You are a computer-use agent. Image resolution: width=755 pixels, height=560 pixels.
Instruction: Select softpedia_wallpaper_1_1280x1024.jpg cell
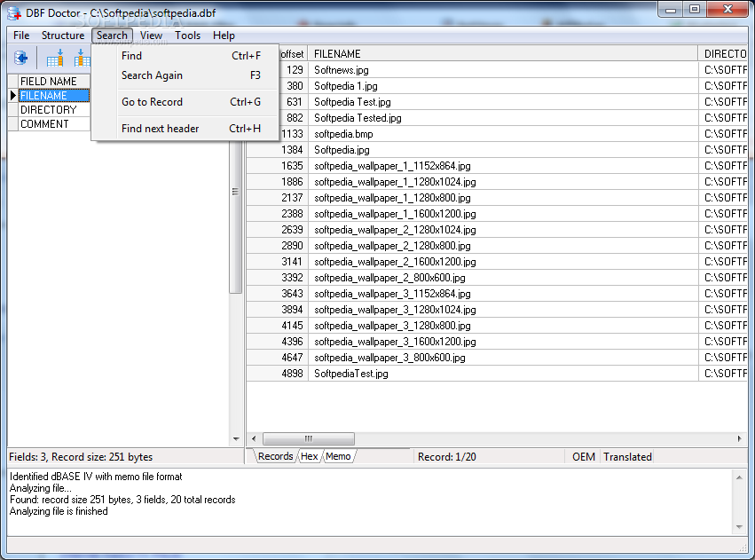(503, 182)
